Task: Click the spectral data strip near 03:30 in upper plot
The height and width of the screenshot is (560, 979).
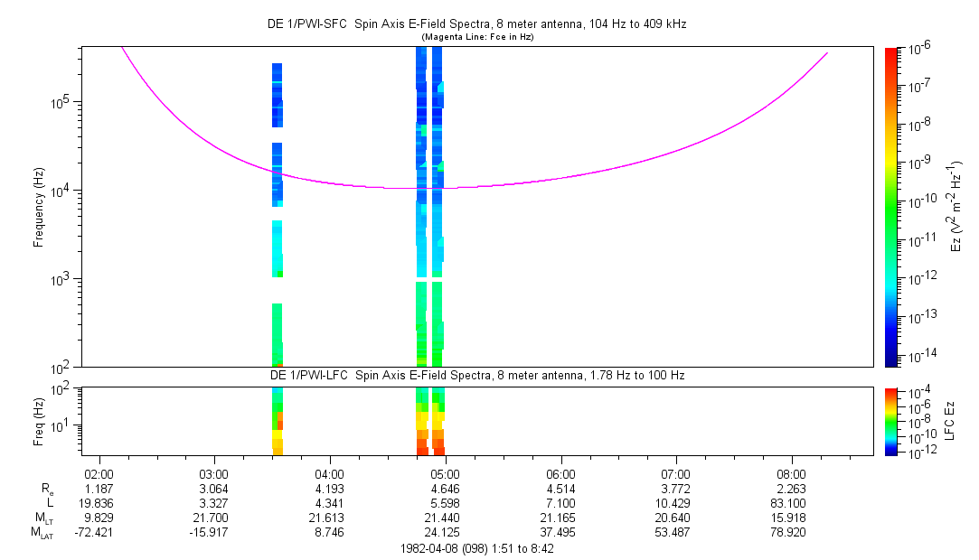Action: tap(278, 214)
